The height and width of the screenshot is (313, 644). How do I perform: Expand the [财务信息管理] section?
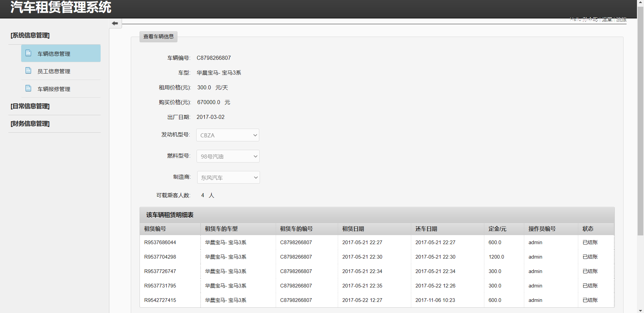30,124
